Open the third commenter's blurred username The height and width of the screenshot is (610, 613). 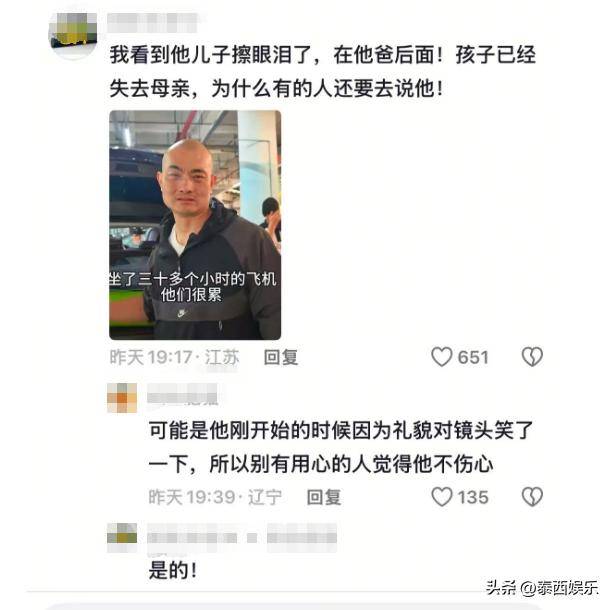(x=192, y=538)
